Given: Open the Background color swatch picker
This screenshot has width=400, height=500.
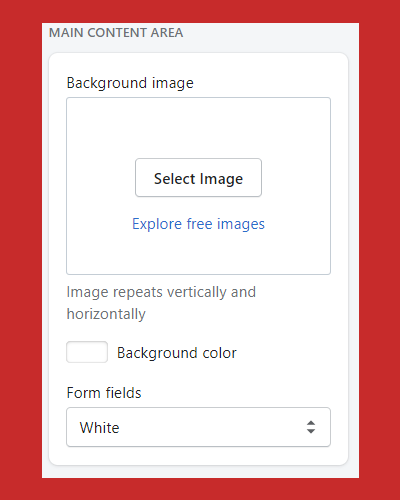Looking at the screenshot, I should tap(87, 352).
